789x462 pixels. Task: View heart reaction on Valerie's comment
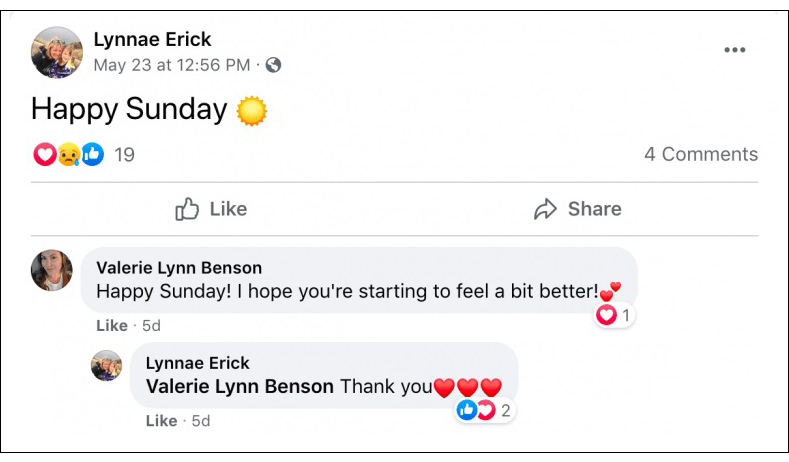613,316
